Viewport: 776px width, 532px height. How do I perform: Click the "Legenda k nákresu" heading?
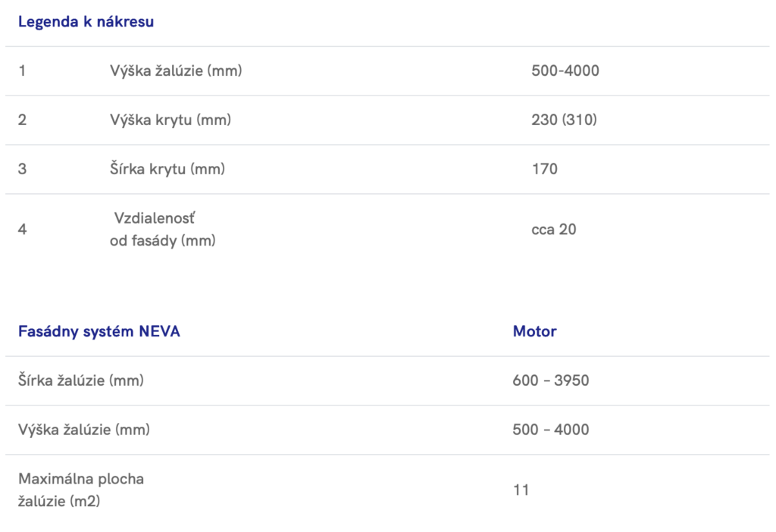(86, 22)
